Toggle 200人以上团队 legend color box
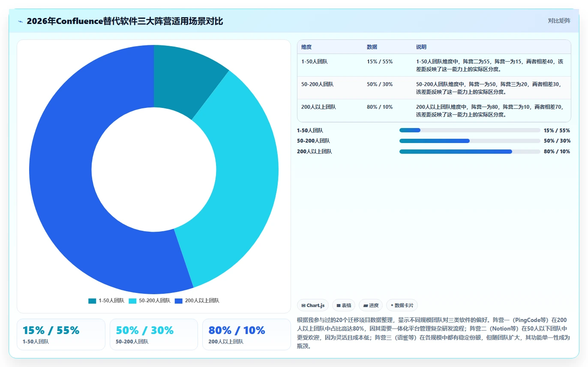The width and height of the screenshot is (588, 367). click(179, 301)
